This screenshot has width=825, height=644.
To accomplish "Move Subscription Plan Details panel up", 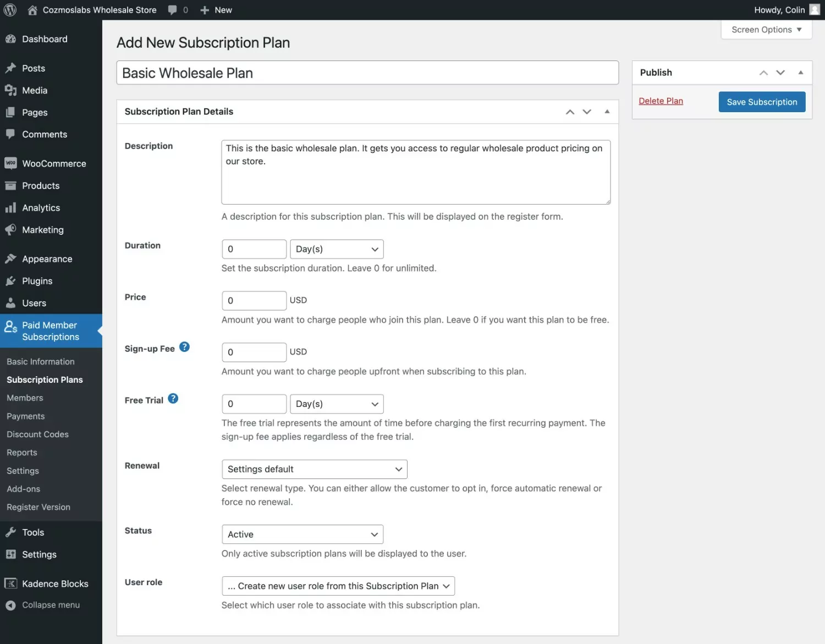I will 570,112.
